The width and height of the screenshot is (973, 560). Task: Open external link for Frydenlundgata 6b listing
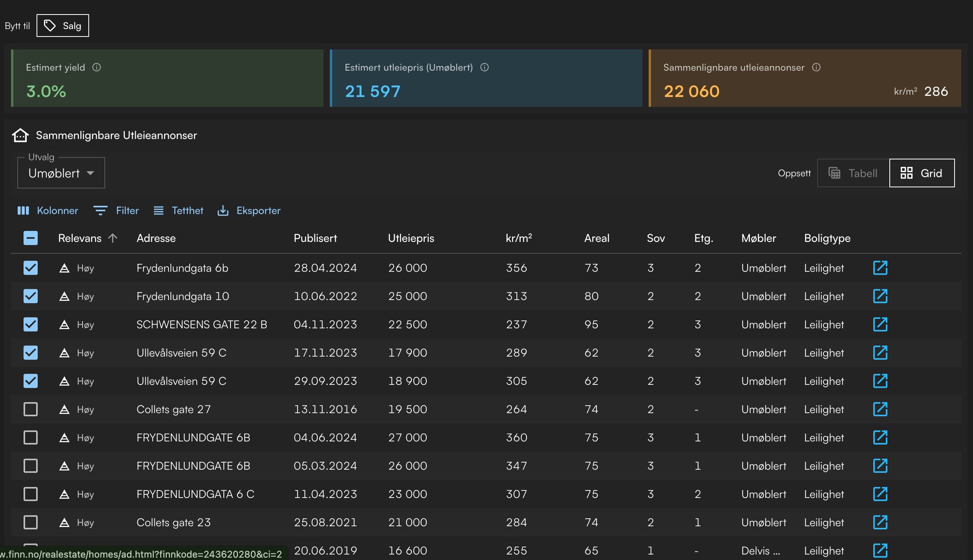pos(880,268)
